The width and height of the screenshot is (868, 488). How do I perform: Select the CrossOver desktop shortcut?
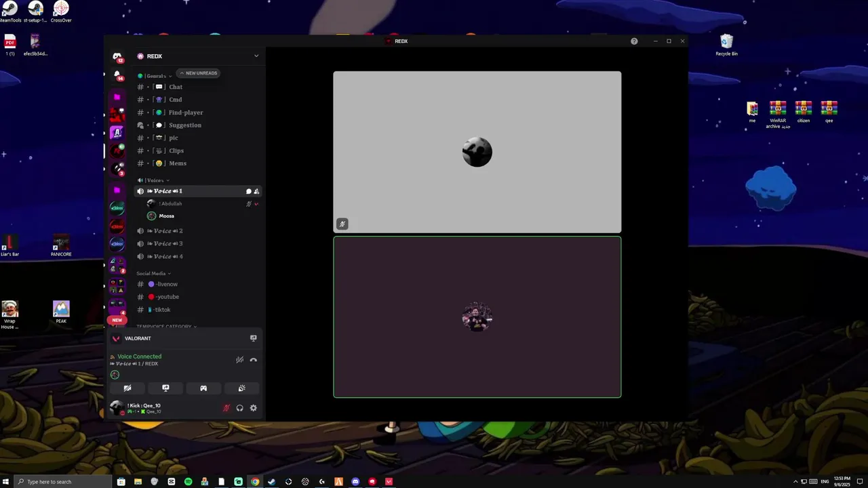pos(61,12)
